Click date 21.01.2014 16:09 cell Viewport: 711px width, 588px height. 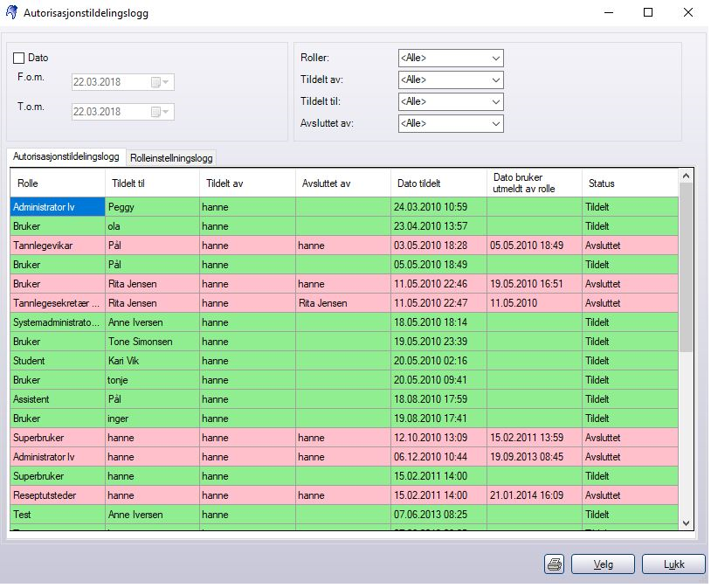coord(535,495)
